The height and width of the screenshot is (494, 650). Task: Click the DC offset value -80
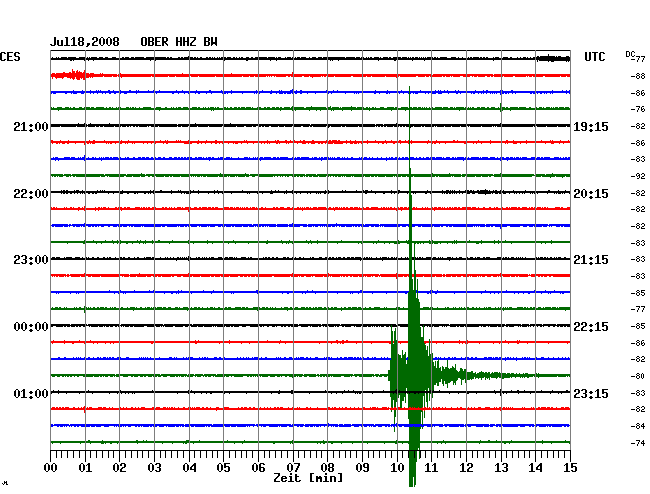tap(638, 376)
